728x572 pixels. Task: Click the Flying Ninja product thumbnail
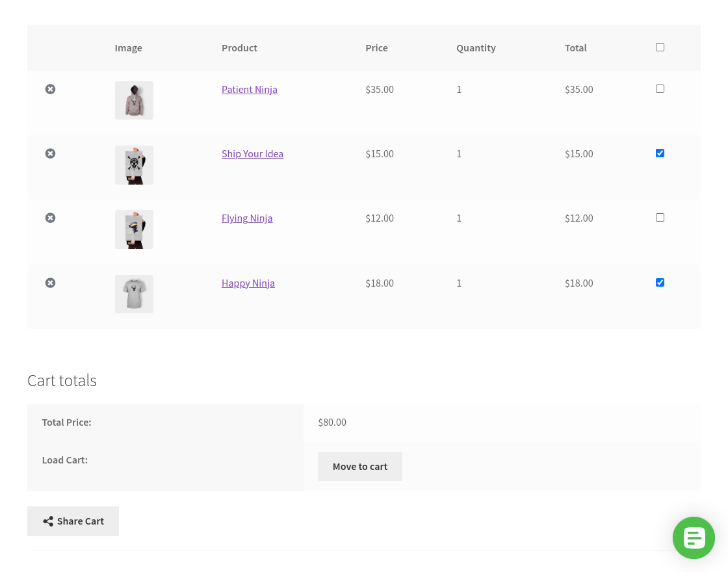(134, 229)
